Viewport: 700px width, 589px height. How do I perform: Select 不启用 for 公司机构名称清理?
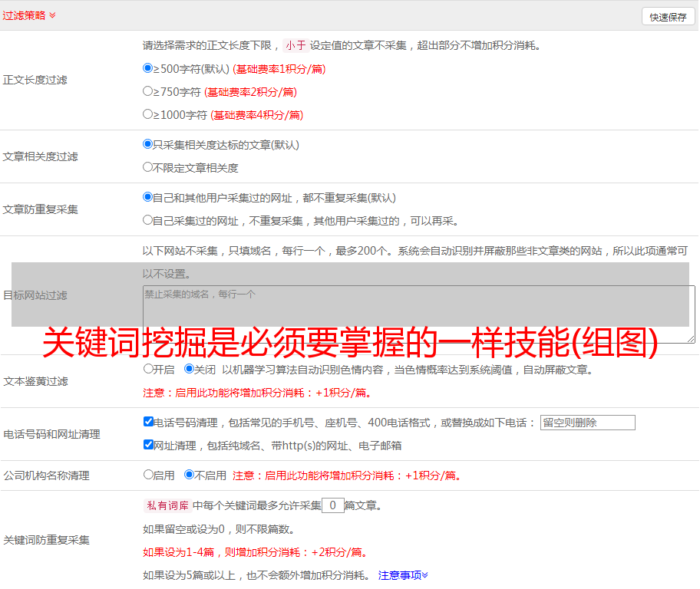pos(190,475)
